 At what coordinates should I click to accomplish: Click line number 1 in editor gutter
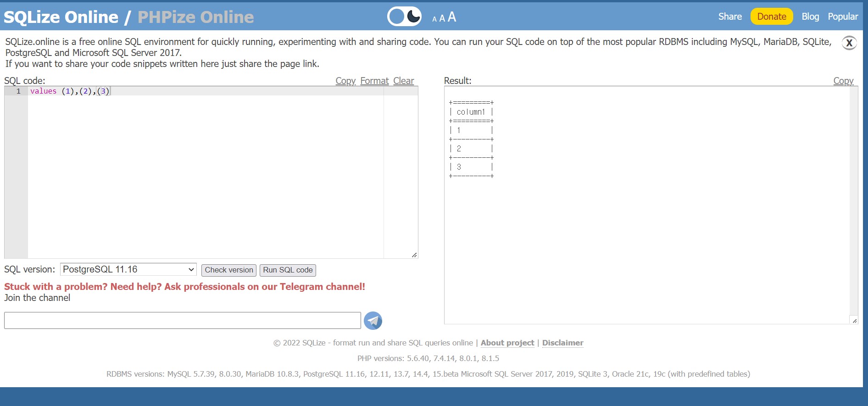coord(18,91)
